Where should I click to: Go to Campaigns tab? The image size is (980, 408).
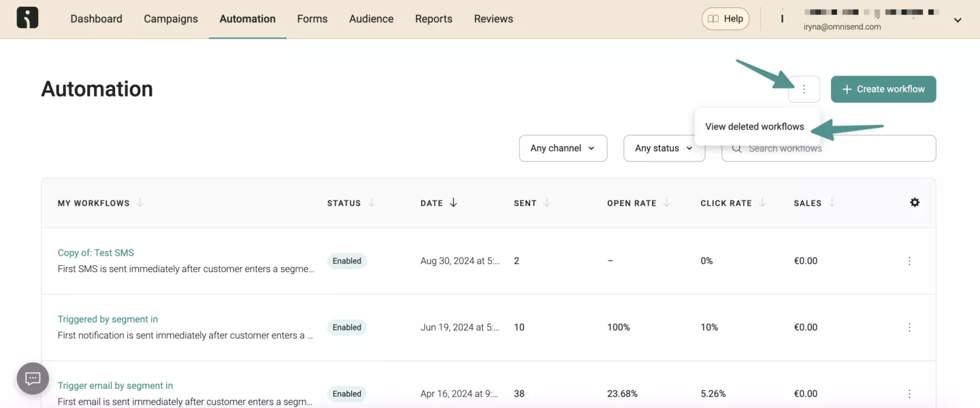pos(171,19)
